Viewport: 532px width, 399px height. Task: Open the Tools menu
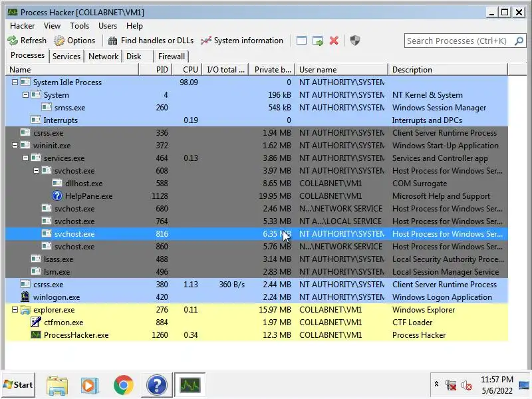(x=79, y=26)
